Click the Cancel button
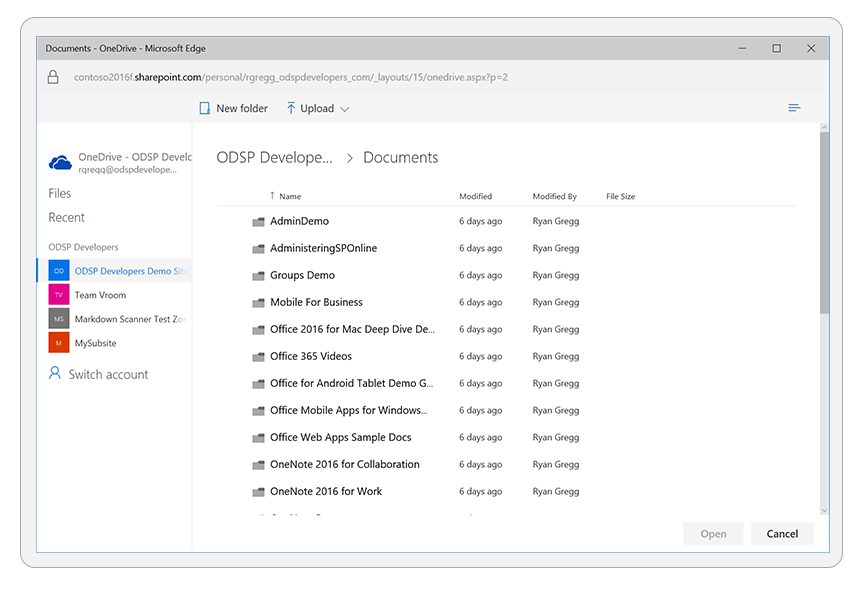This screenshot has width=866, height=589. [x=782, y=533]
